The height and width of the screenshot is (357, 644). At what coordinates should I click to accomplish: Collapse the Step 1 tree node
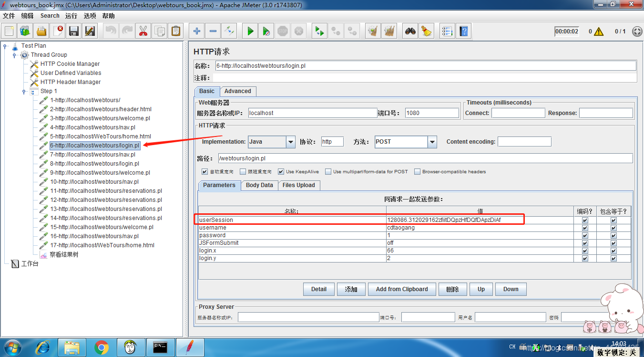coord(24,92)
